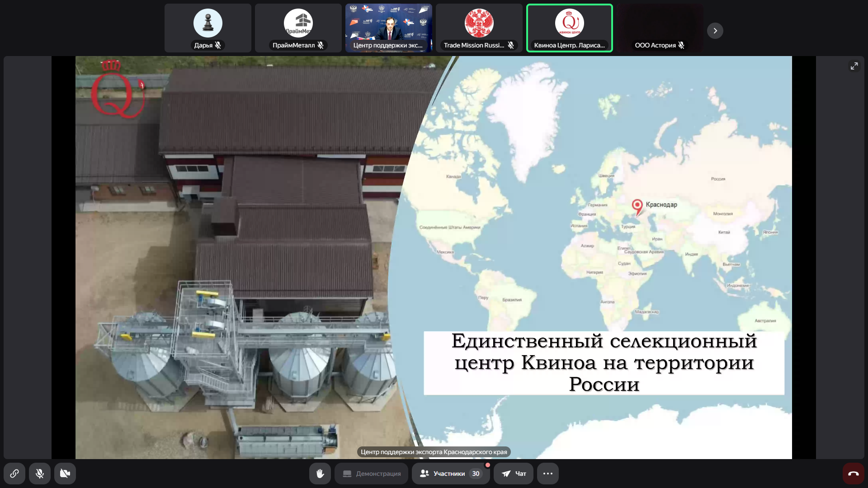Select the Дарья participant tile

[x=208, y=28]
